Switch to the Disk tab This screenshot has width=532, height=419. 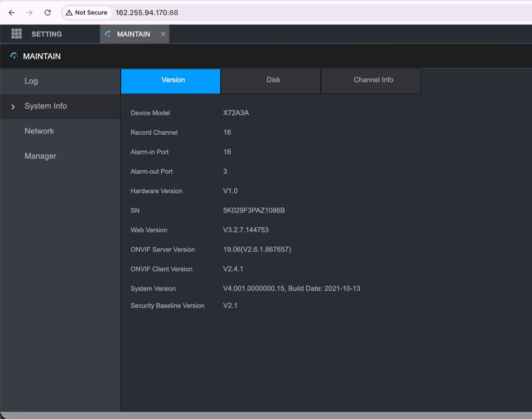pos(271,81)
